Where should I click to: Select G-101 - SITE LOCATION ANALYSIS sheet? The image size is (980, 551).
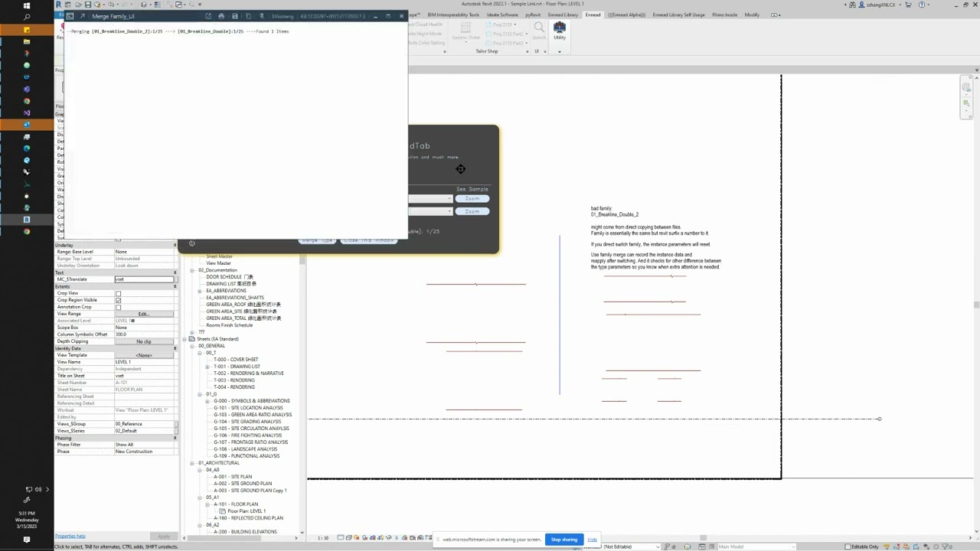(248, 408)
